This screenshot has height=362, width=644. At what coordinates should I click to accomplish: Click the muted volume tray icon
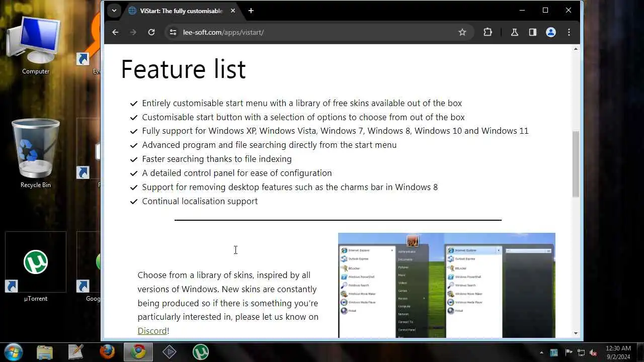[x=593, y=352]
